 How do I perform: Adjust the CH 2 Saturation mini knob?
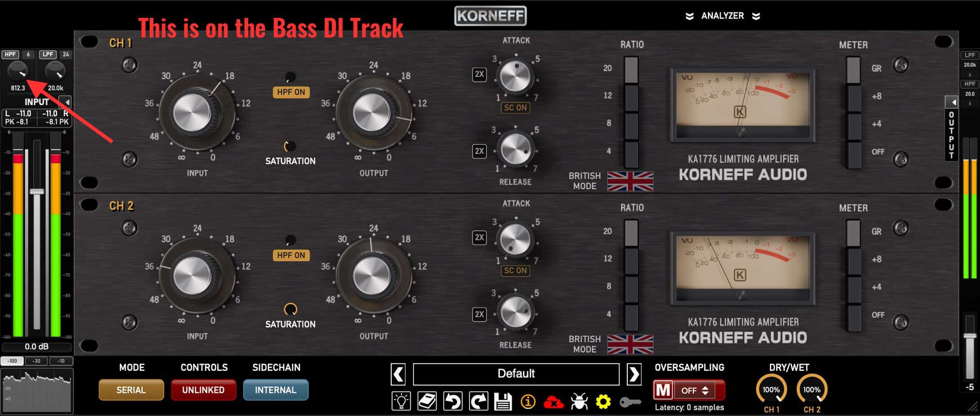click(x=290, y=309)
